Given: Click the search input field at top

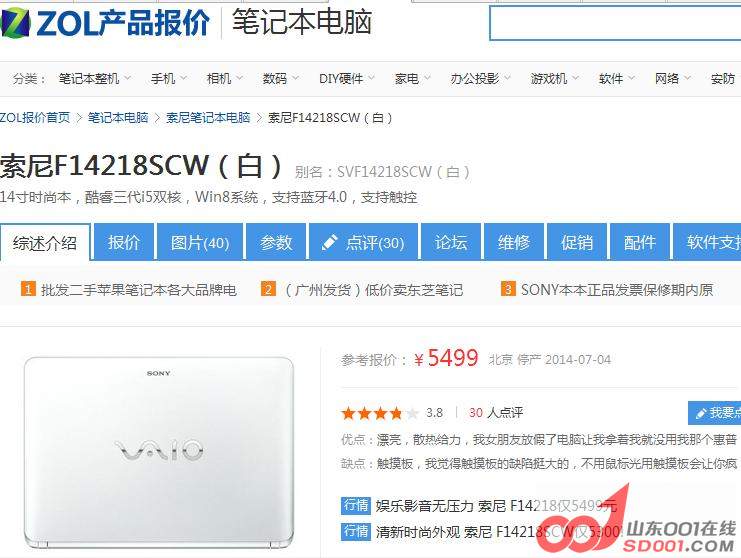Looking at the screenshot, I should click(615, 24).
